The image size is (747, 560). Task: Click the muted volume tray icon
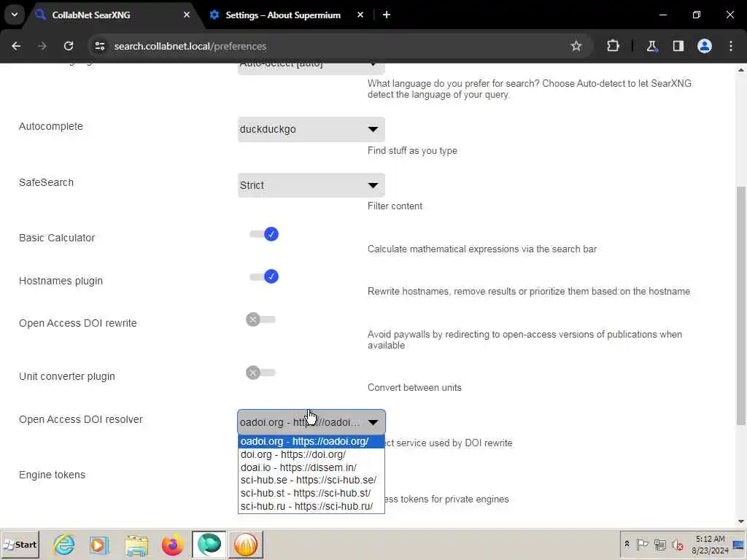click(x=677, y=544)
